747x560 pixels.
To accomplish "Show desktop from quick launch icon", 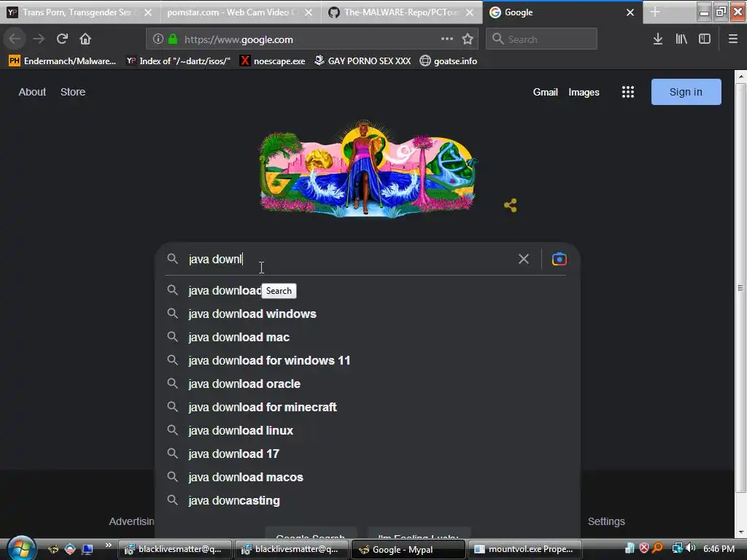I will point(88,549).
